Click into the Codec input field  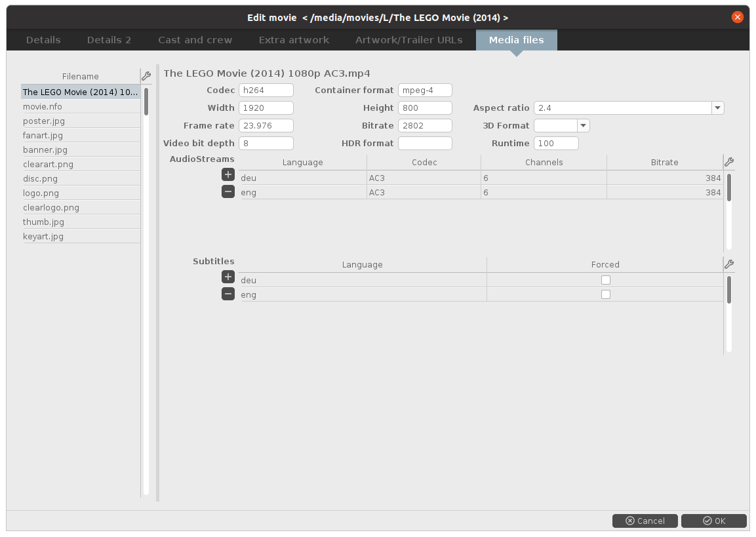pyautogui.click(x=266, y=90)
